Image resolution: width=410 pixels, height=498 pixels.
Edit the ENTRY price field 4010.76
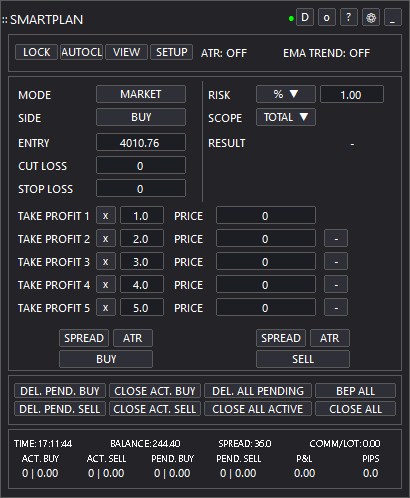pos(141,142)
